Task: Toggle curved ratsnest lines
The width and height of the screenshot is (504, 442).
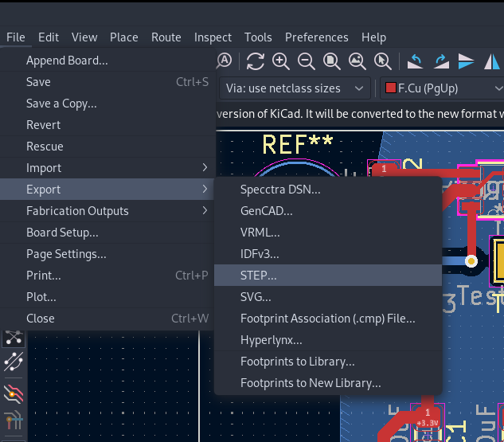Action: coord(14,364)
